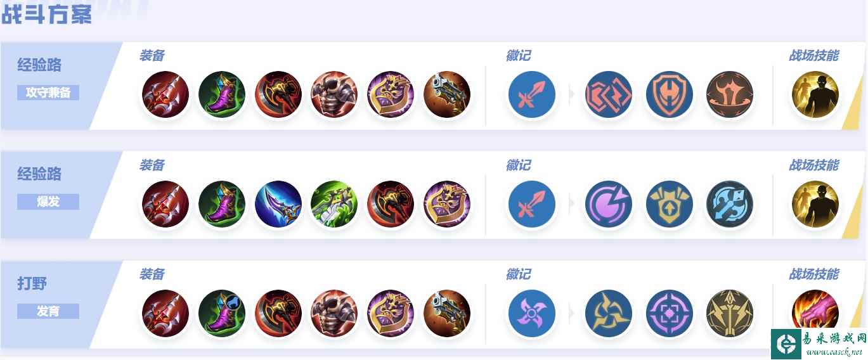Select the 攻守兼备 tag label
This screenshot has height=360, width=868.
48,93
